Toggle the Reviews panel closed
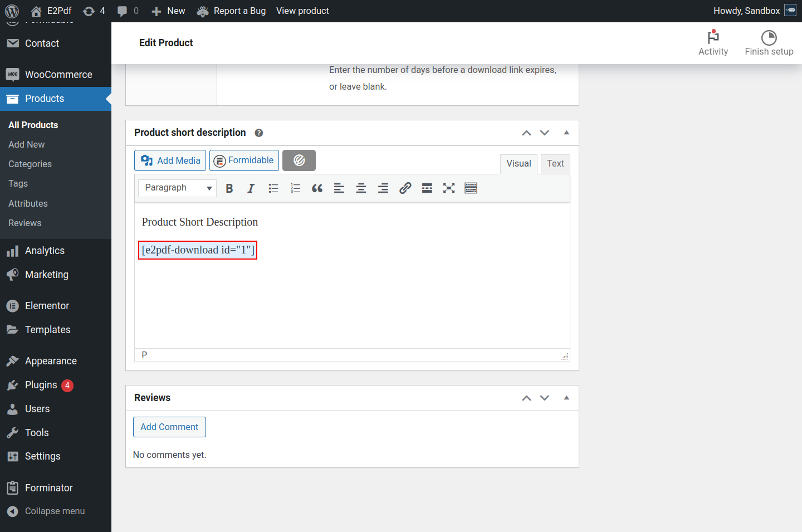This screenshot has height=532, width=802. point(566,398)
